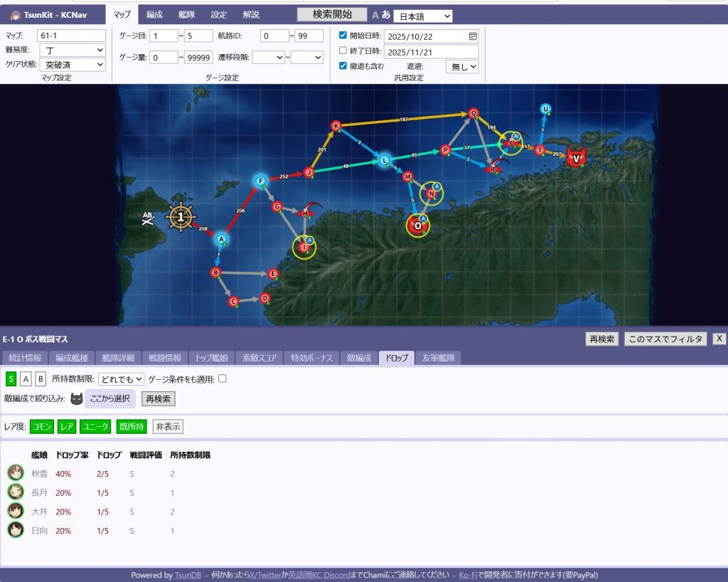Image resolution: width=728 pixels, height=582 pixels.
Task: Expand the 所持数制限 dropdown
Action: tap(121, 379)
